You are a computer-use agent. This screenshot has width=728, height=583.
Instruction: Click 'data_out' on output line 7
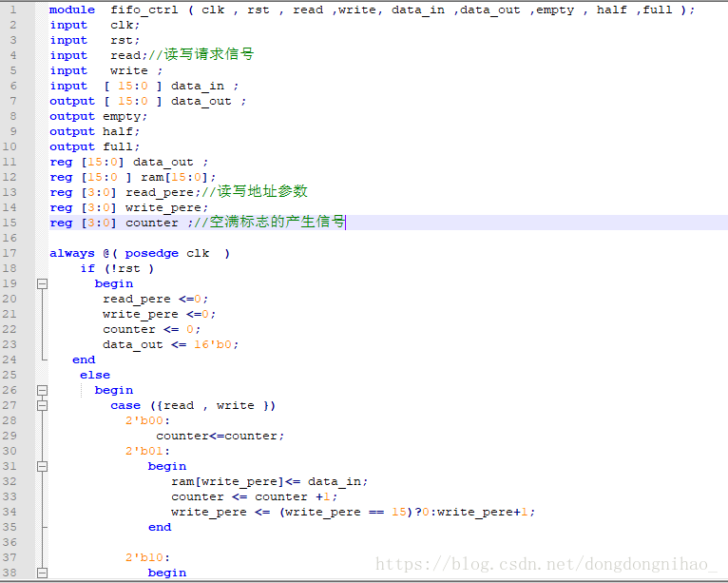[201, 102]
